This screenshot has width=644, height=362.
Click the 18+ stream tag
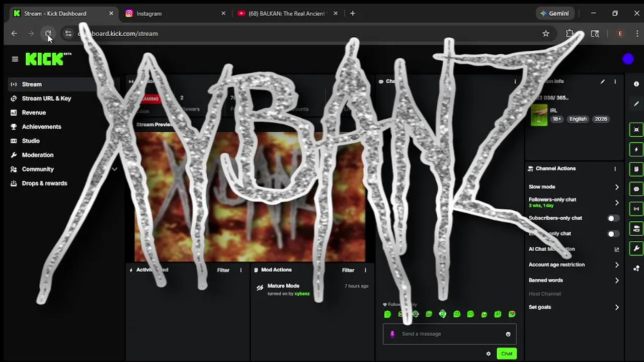click(x=556, y=119)
